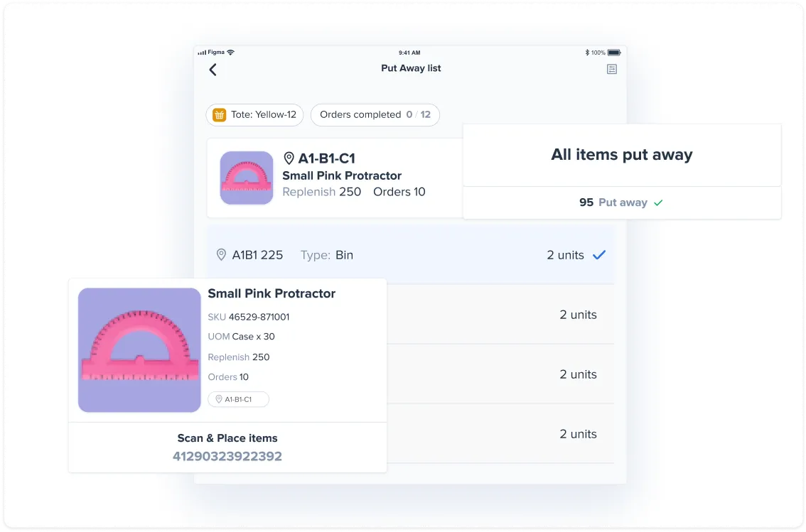Image resolution: width=806 pixels, height=532 pixels.
Task: Click the barcode 41290323922392 under Scan & Place
Action: point(227,457)
